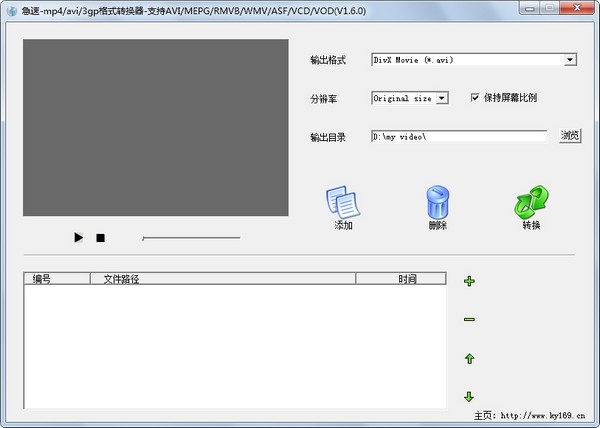
Task: Start conversion with the 转换 icon
Action: click(x=531, y=202)
